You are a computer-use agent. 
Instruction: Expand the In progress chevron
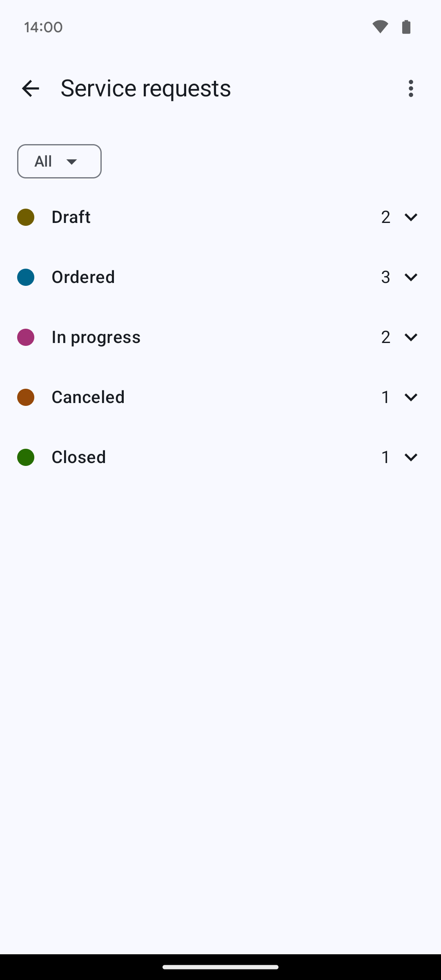tap(411, 337)
